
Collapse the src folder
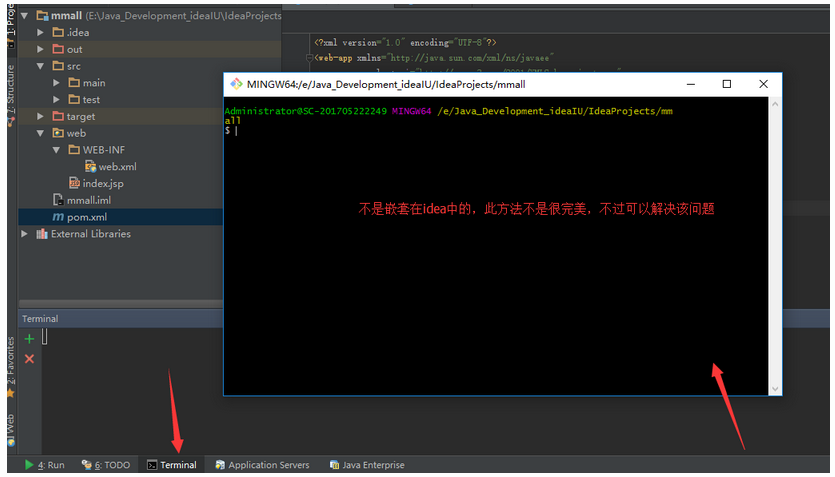pos(41,66)
